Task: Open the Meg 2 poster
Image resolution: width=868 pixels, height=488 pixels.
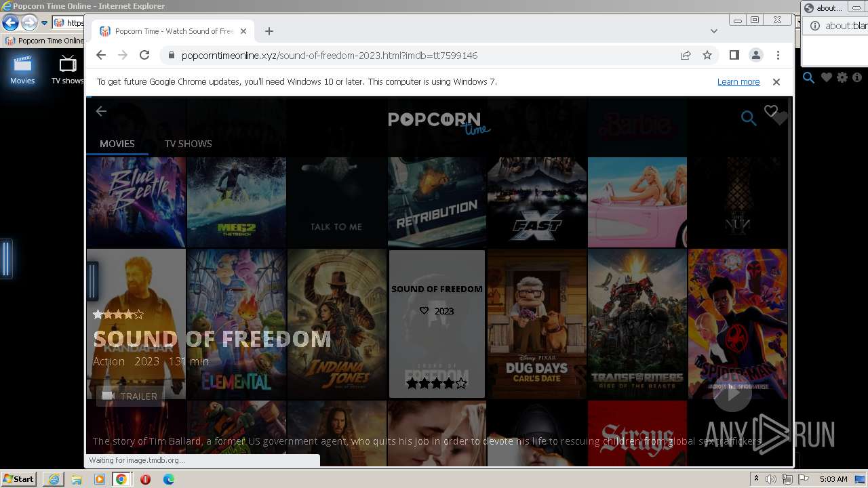Action: click(237, 202)
